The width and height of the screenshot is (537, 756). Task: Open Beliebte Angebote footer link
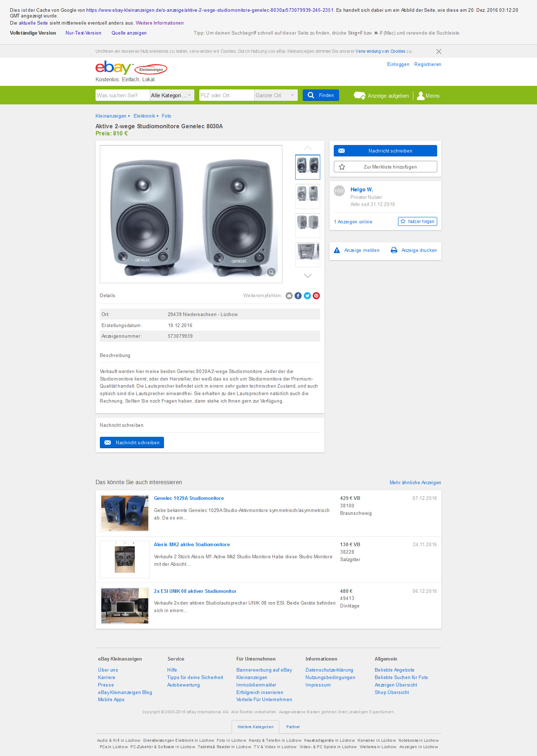(394, 670)
